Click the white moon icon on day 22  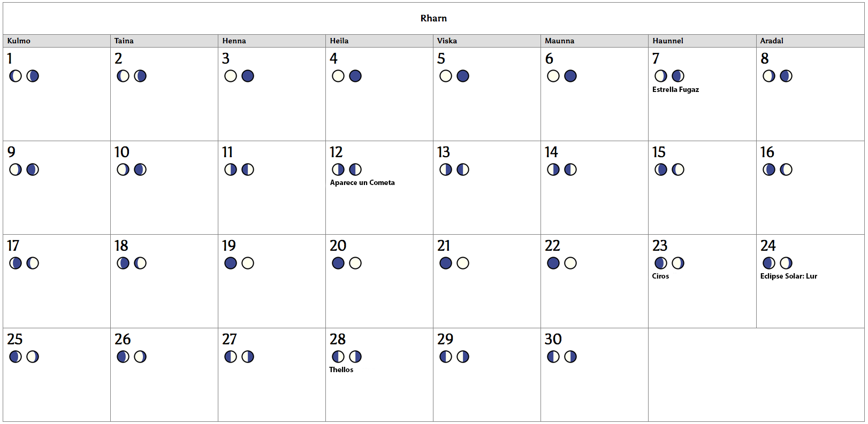coord(570,263)
